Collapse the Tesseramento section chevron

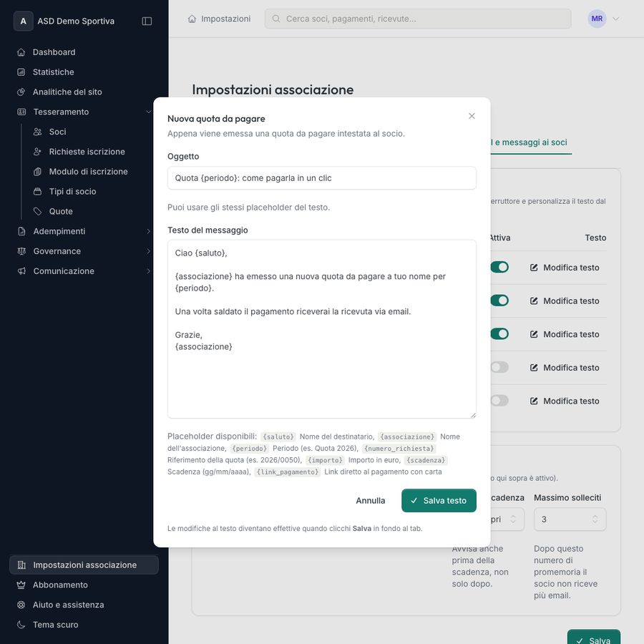pyautogui.click(x=148, y=112)
